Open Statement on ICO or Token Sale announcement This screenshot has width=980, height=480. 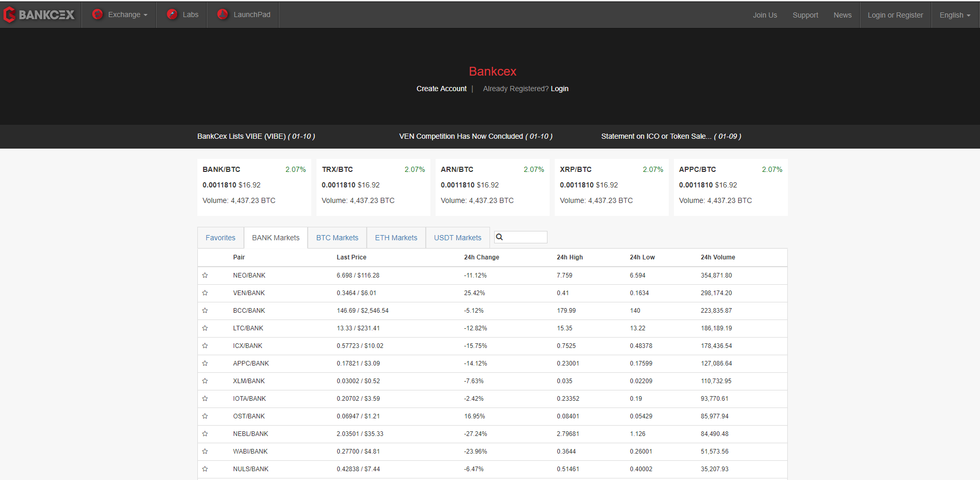point(671,136)
